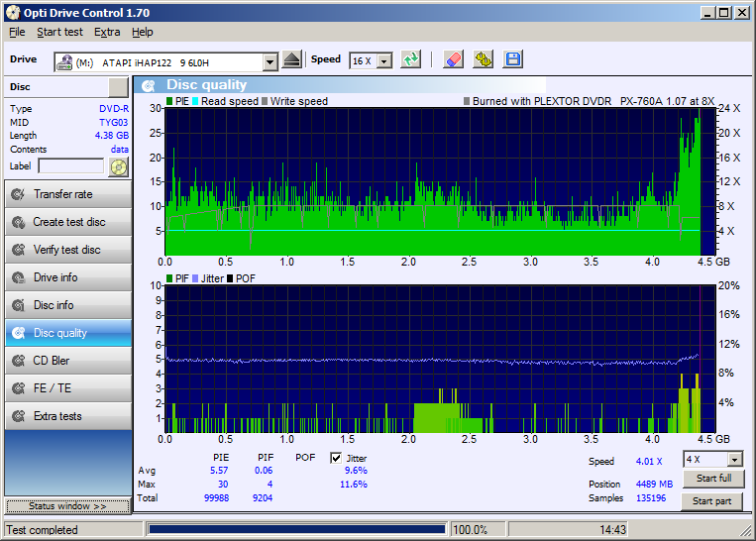This screenshot has height=541, width=756.
Task: Click the drive icon in the drive selector
Action: 64,62
